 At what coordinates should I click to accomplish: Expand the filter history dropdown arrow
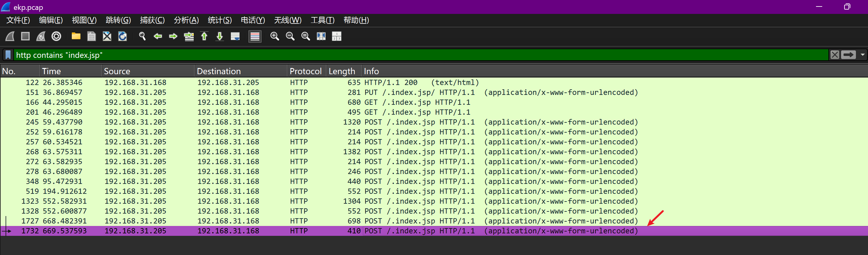(862, 55)
